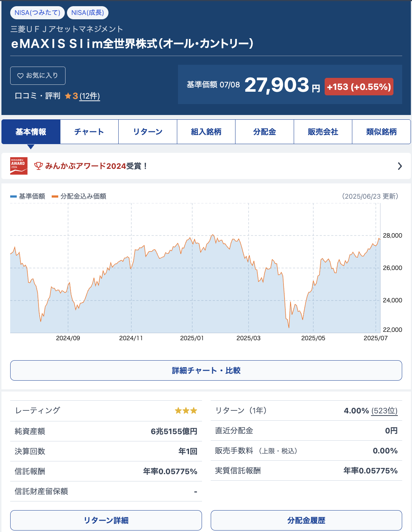Click the 2024/09 chart axis label

[x=68, y=338]
